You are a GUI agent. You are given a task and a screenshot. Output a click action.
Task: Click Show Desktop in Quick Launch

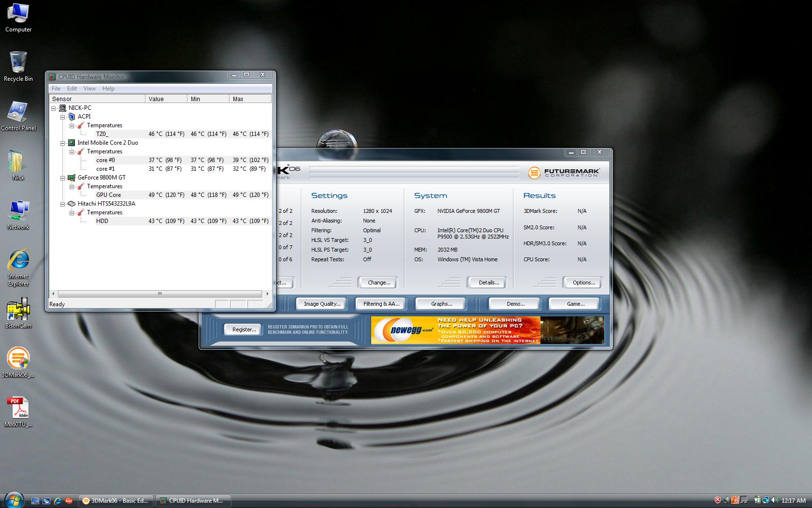[x=35, y=501]
